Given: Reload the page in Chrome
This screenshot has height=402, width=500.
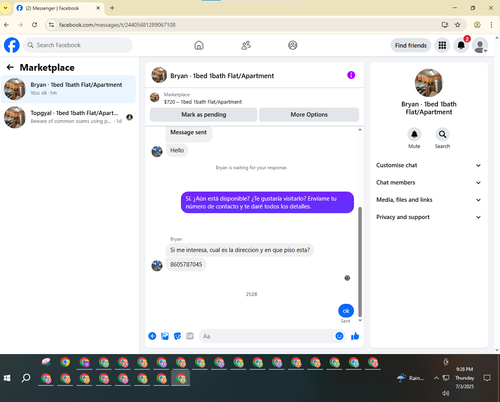Looking at the screenshot, I should pos(35,25).
